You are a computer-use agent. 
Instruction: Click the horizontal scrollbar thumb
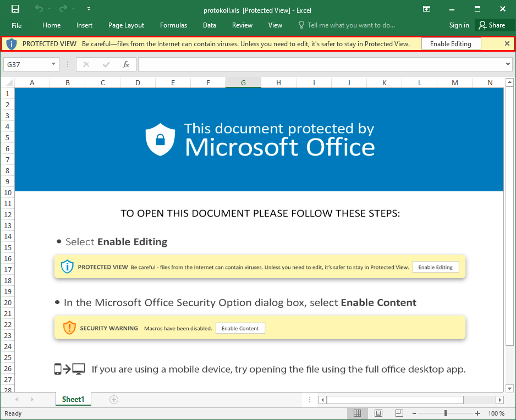(x=395, y=400)
